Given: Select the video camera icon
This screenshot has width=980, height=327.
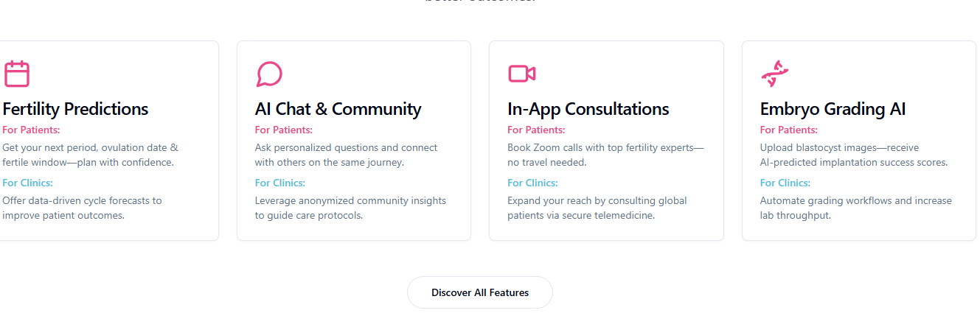Looking at the screenshot, I should click(521, 74).
